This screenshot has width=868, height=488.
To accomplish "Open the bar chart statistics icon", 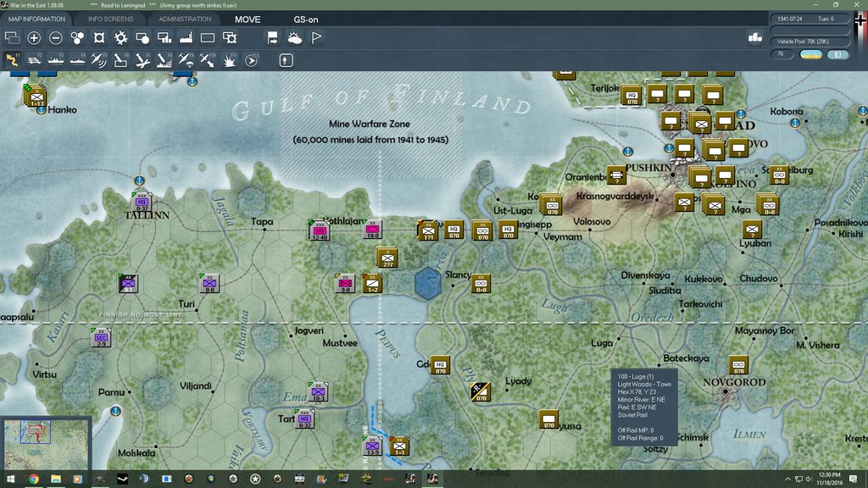I will [755, 37].
